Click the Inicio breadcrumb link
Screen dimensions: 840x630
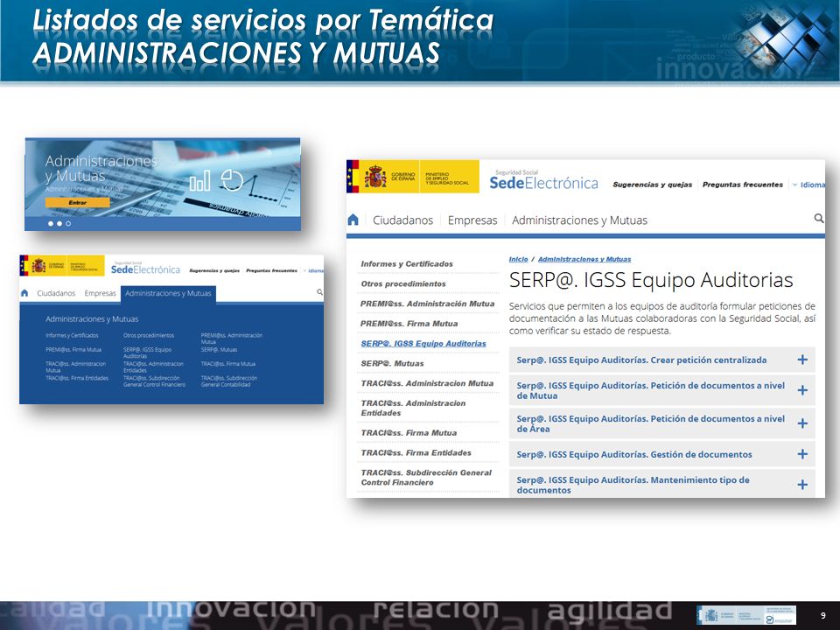pos(518,259)
